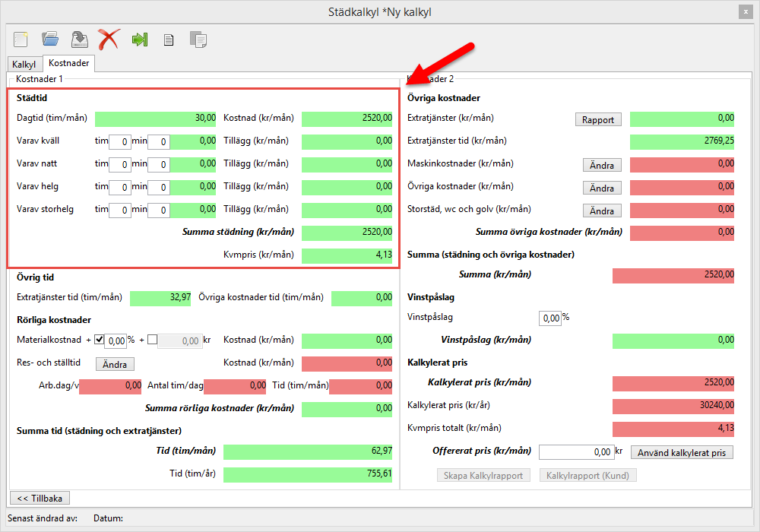The image size is (760, 532).
Task: Open a saved calculation via the folder icon
Action: point(50,40)
